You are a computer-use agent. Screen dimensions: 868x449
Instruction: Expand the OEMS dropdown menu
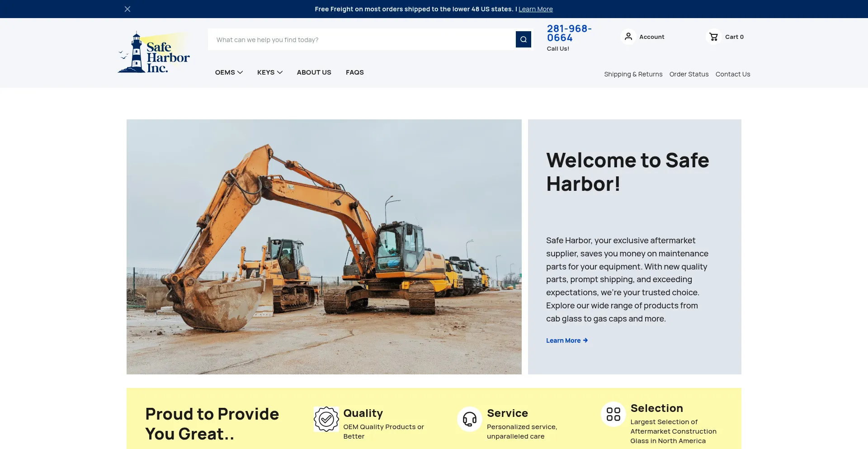coord(229,72)
